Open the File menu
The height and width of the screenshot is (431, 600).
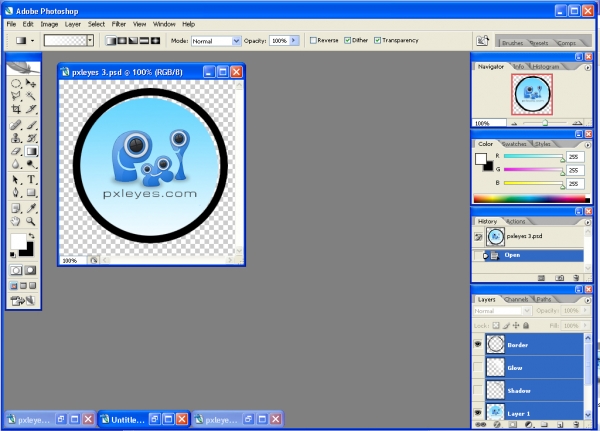pyautogui.click(x=11, y=24)
